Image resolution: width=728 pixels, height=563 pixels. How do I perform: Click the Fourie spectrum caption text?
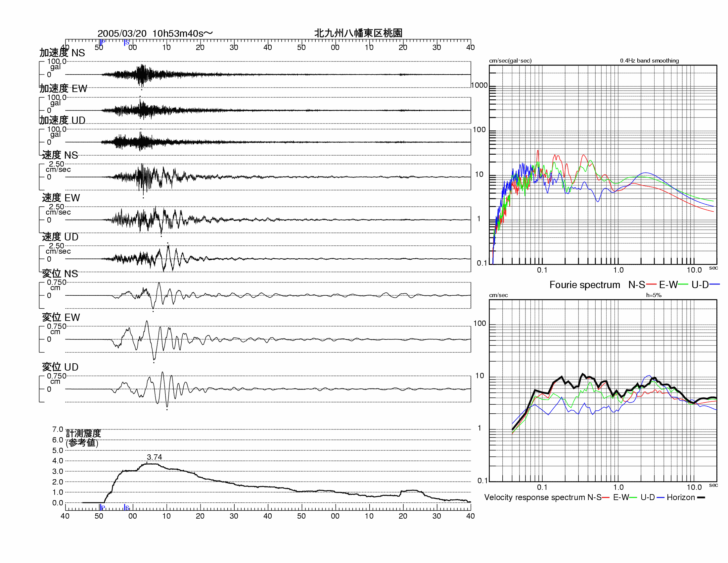coord(585,284)
